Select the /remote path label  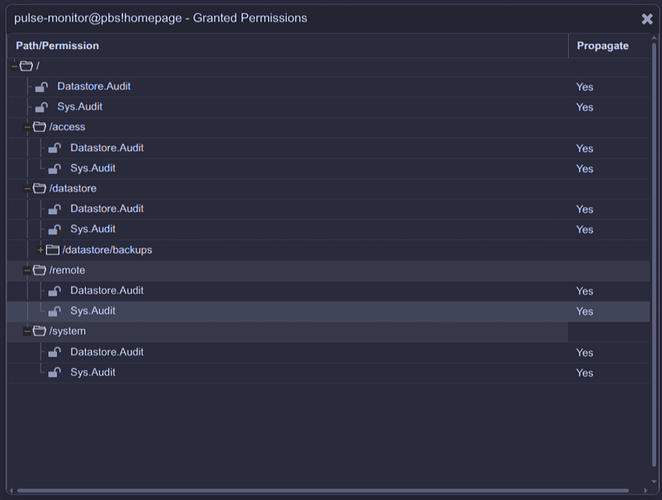(67, 270)
